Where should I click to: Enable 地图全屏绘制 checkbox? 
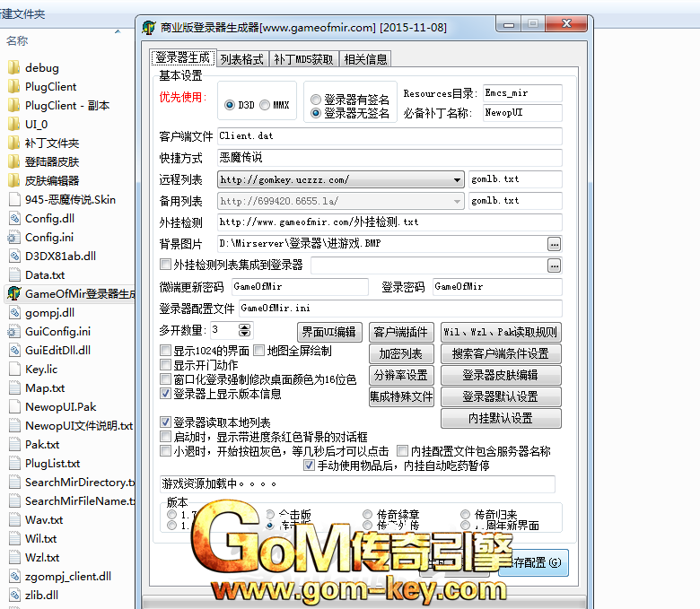point(259,350)
